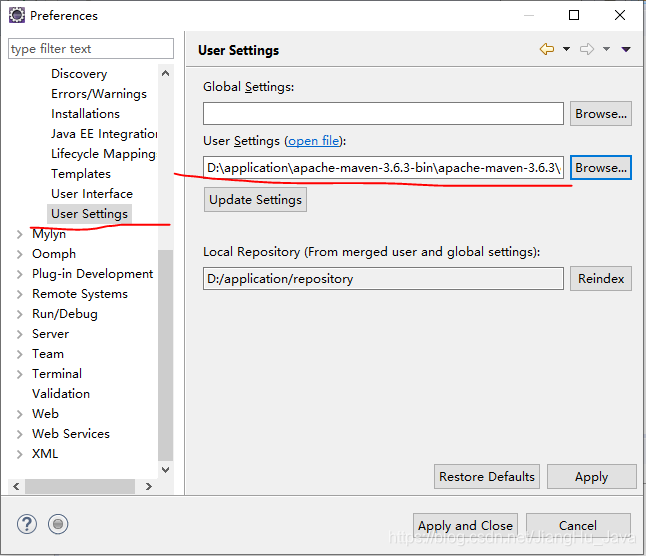Image resolution: width=646 pixels, height=556 pixels.
Task: Click the Preferences window title icon
Action: click(17, 16)
